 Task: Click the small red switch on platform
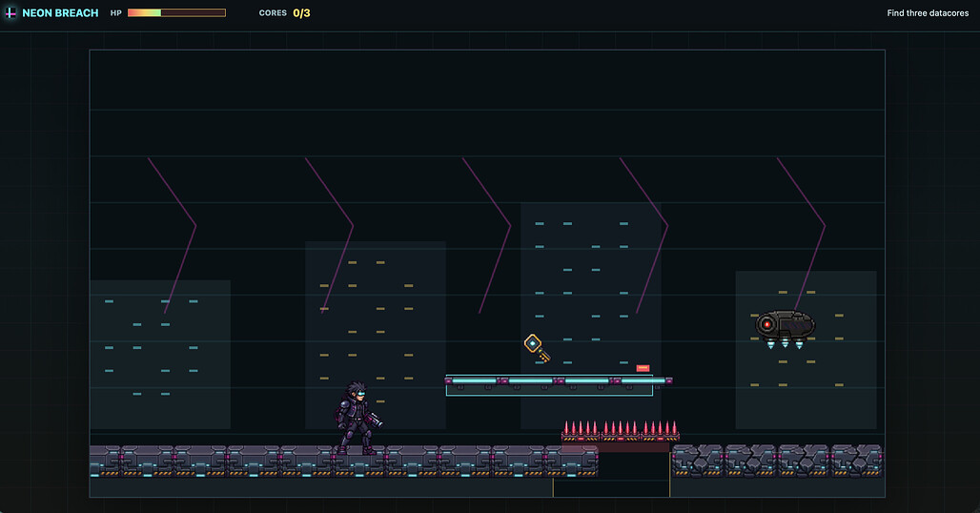[643, 368]
